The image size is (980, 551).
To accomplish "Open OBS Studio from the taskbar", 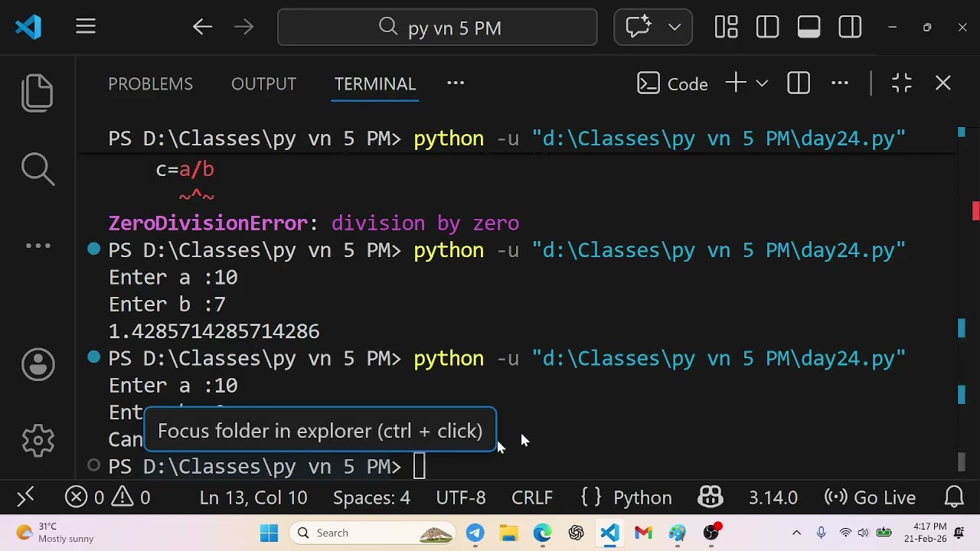I will coord(712,533).
